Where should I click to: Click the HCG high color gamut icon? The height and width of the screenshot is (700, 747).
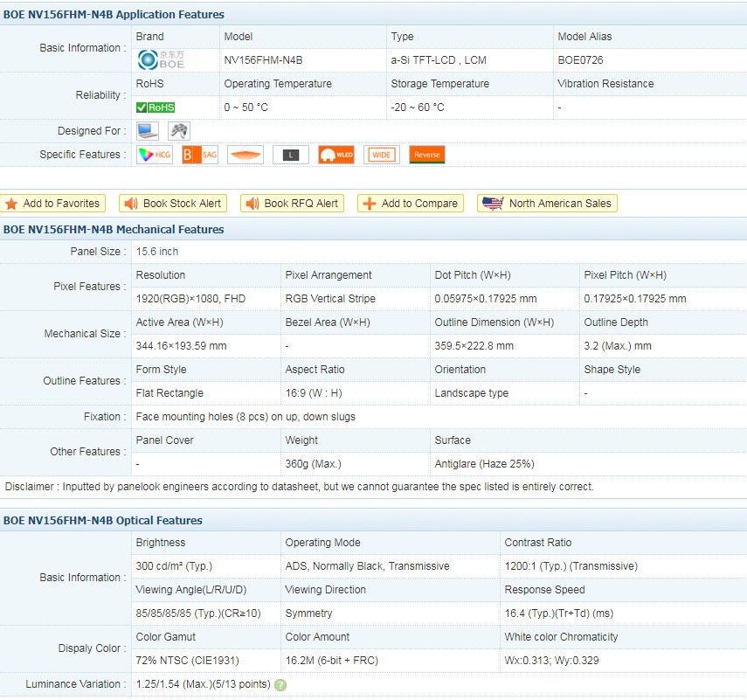(x=155, y=155)
